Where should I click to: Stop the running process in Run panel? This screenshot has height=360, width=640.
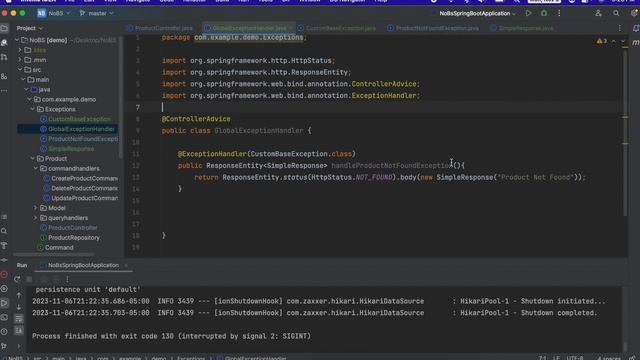[29, 279]
